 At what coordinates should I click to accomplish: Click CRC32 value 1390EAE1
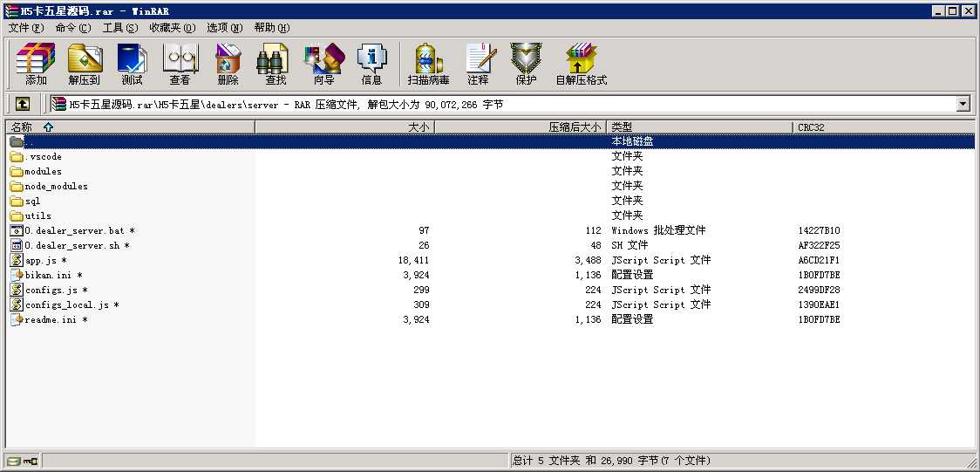pyautogui.click(x=819, y=305)
